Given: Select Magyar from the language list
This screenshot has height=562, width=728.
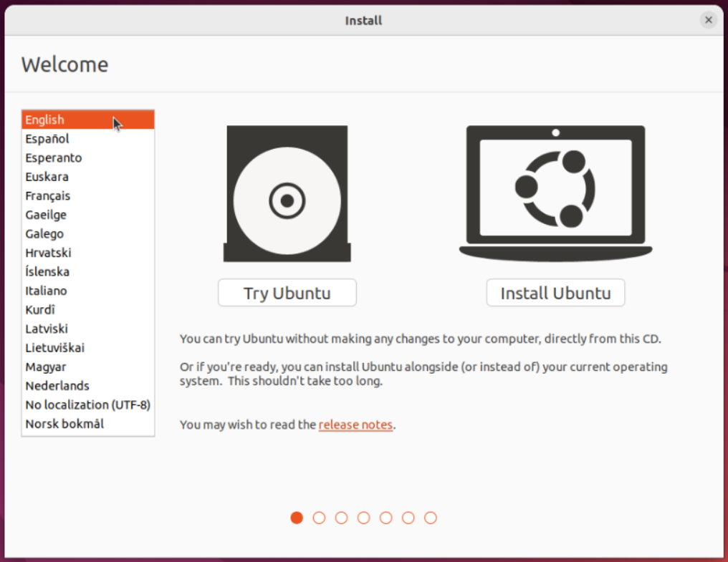Looking at the screenshot, I should point(47,367).
